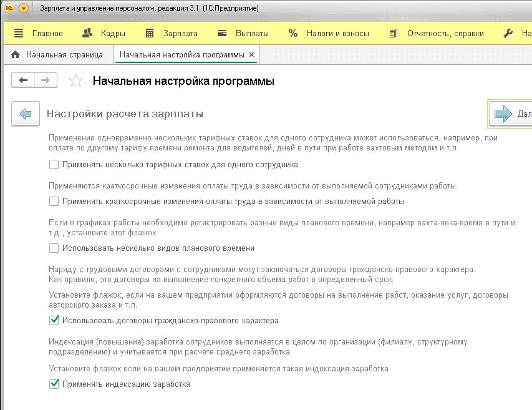Open the hamburger sections menu icon
The width and height of the screenshot is (532, 410).
point(19,33)
